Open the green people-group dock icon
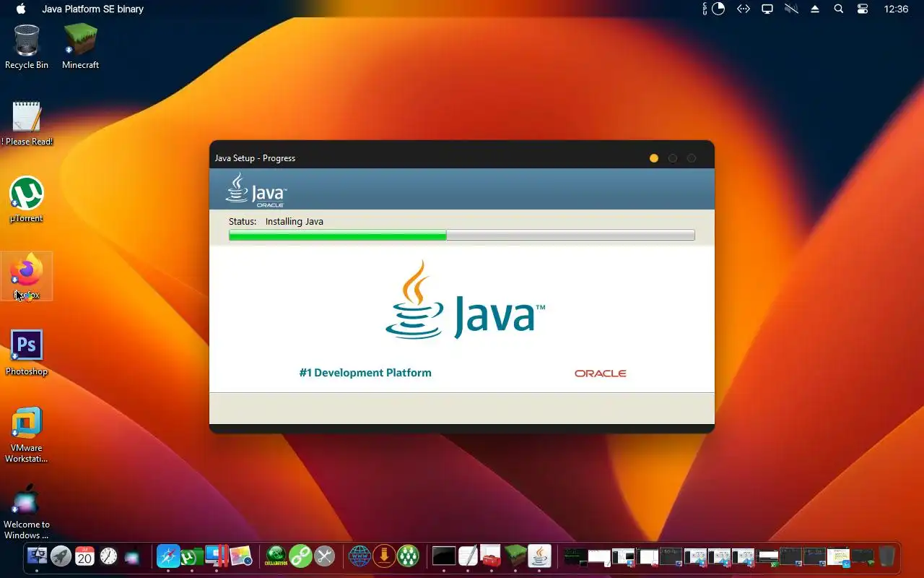 point(409,556)
